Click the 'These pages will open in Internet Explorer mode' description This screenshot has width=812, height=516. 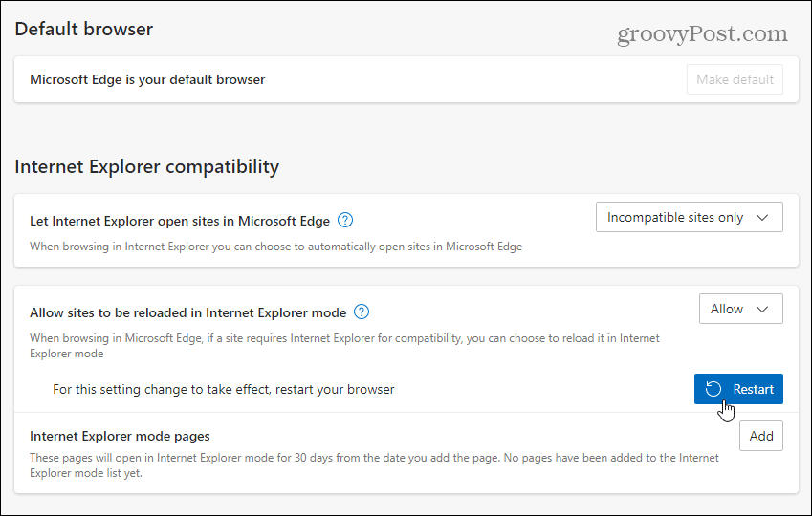pyautogui.click(x=374, y=464)
